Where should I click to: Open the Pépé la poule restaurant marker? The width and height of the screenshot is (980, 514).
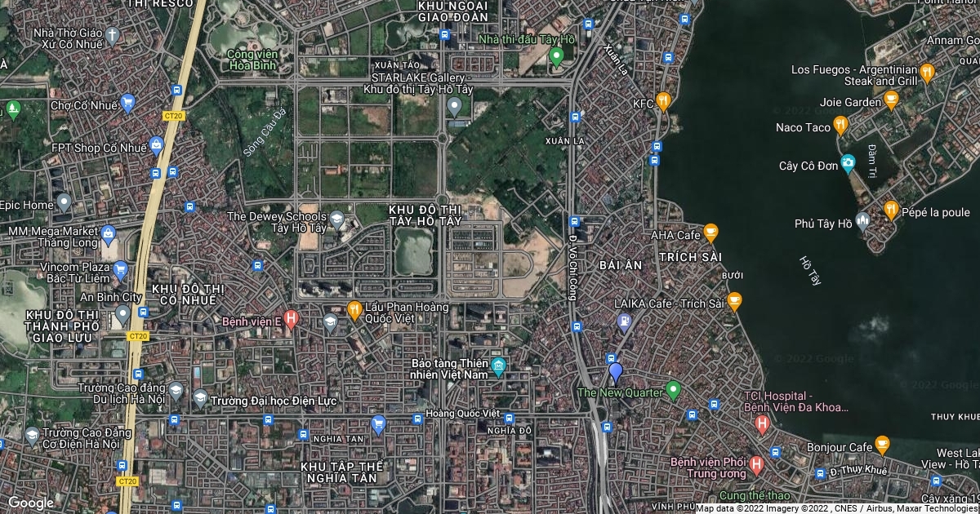point(891,209)
